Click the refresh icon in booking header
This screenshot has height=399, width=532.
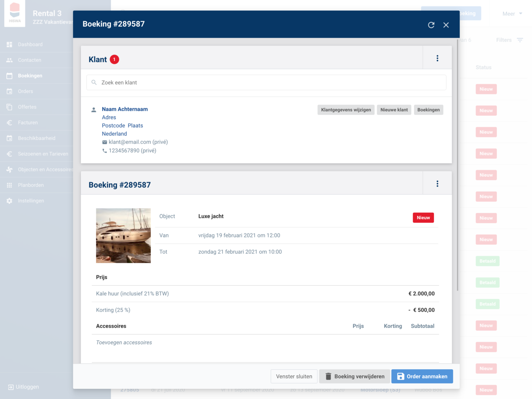click(x=431, y=25)
